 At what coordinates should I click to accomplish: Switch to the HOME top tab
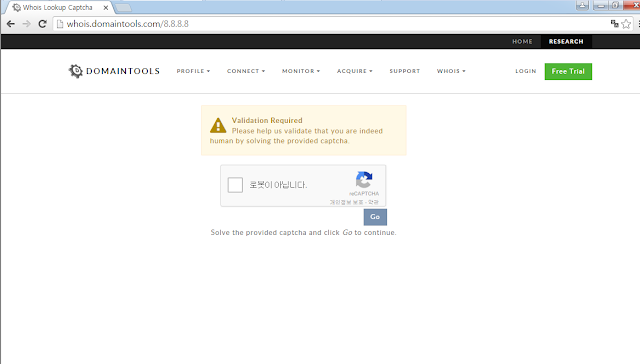point(522,42)
